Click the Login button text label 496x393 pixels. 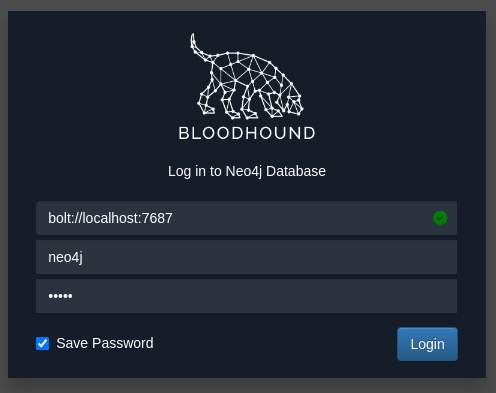click(427, 344)
